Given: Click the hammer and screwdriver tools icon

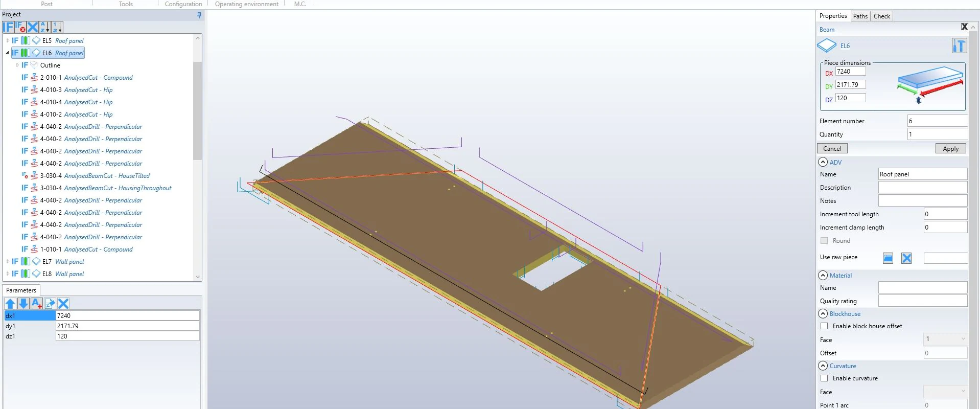Looking at the screenshot, I should [x=959, y=46].
